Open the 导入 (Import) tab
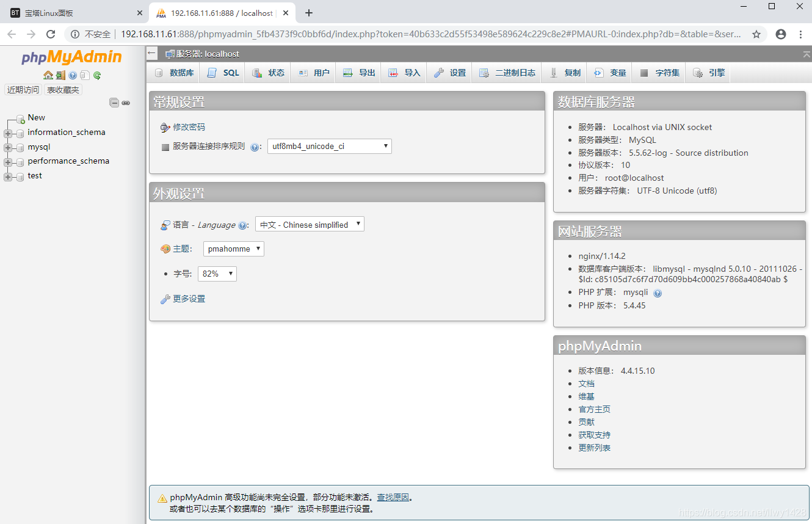Screen dimensions: 812x524 (404, 73)
